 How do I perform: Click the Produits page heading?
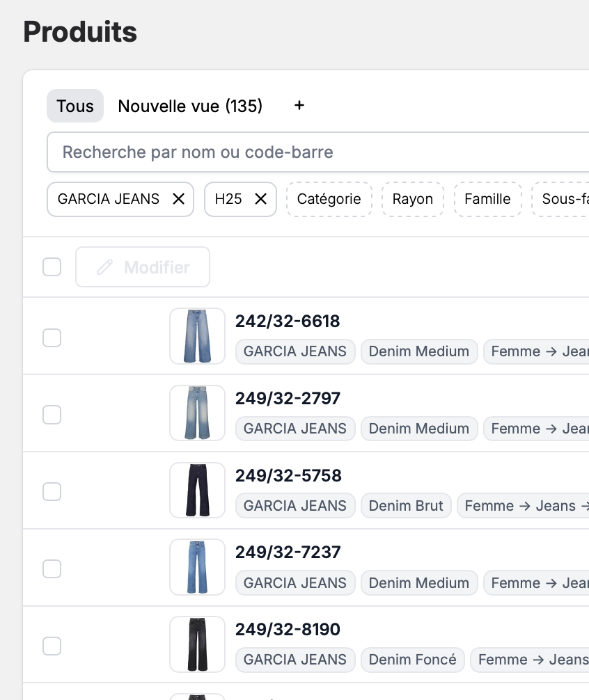point(80,32)
